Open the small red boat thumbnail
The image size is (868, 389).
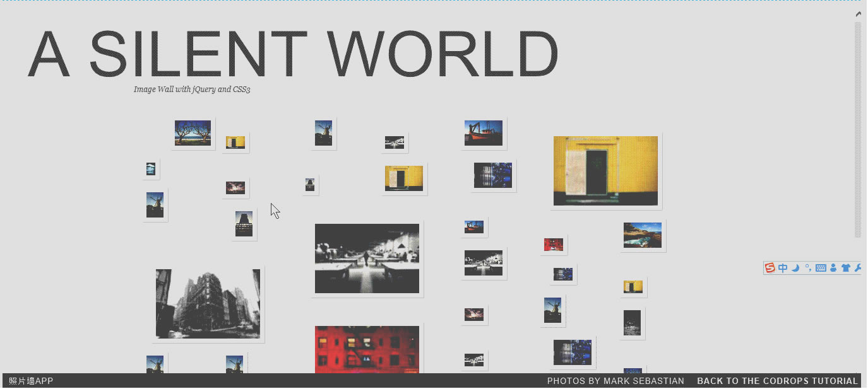(474, 227)
